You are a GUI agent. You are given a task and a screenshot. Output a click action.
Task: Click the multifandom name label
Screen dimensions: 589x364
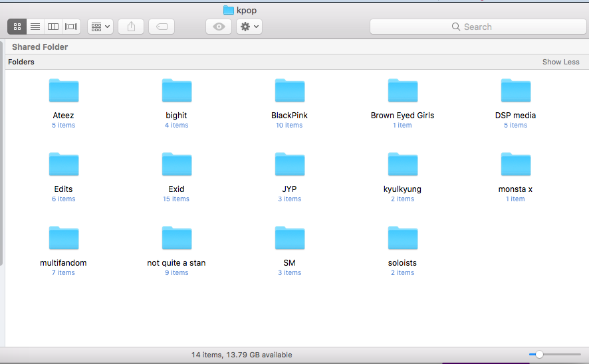63,262
